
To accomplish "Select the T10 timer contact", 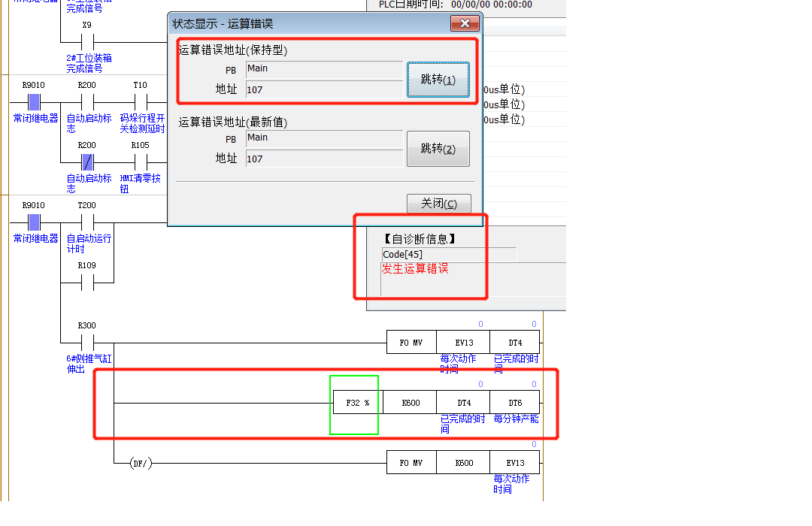I will coord(140,101).
